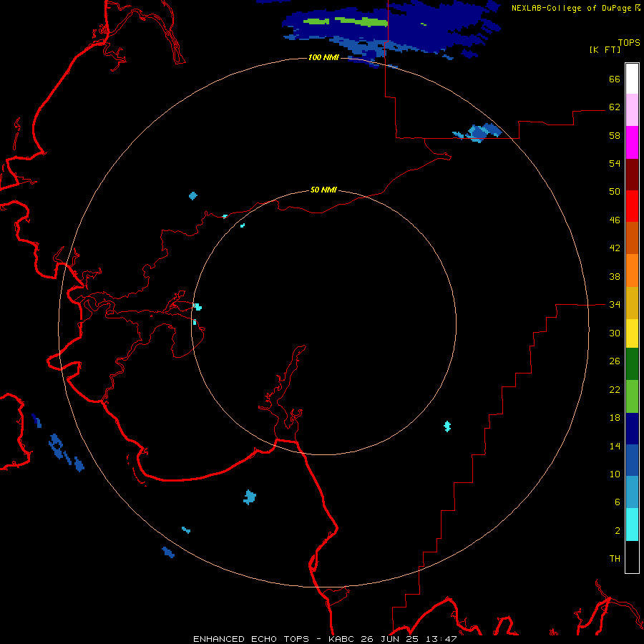Pick the magenta legend color block

[632, 142]
